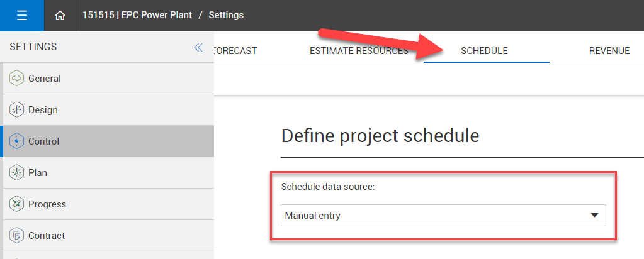The height and width of the screenshot is (259, 644).
Task: Click the 151515 EPC Power Plant breadcrumb
Action: pos(138,15)
